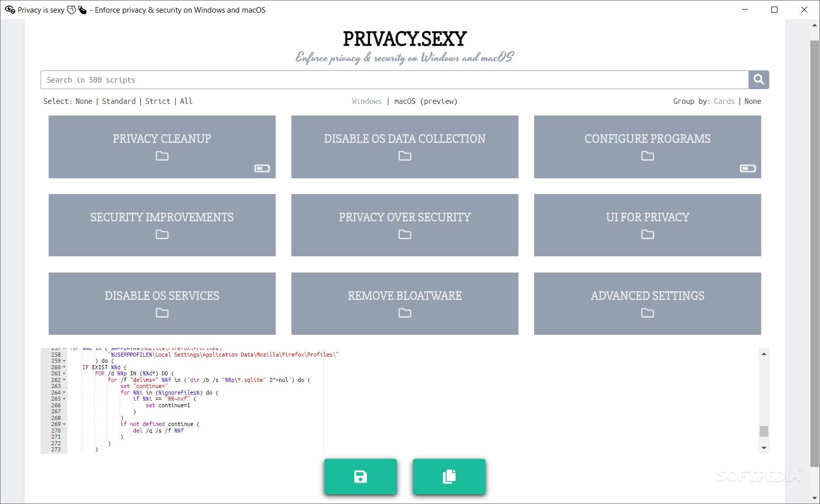Open the UI For Privacy folder icon
Screen dimensions: 820x504
pos(648,235)
